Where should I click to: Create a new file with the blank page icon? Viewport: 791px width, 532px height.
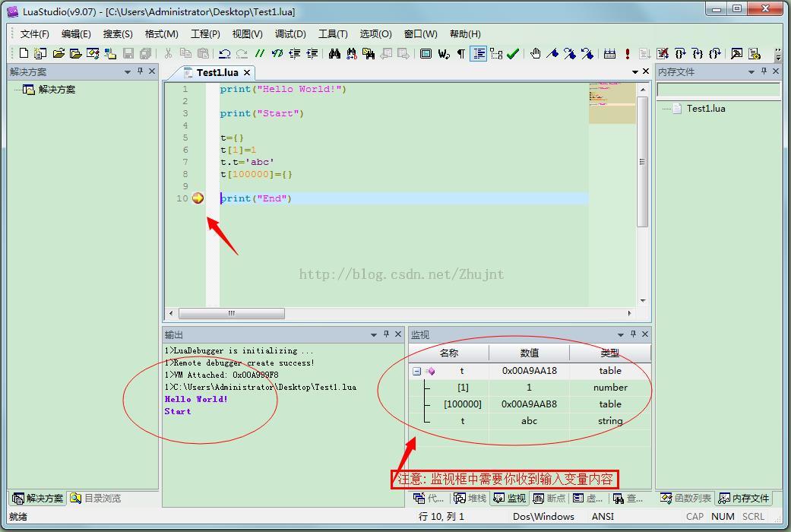24,53
